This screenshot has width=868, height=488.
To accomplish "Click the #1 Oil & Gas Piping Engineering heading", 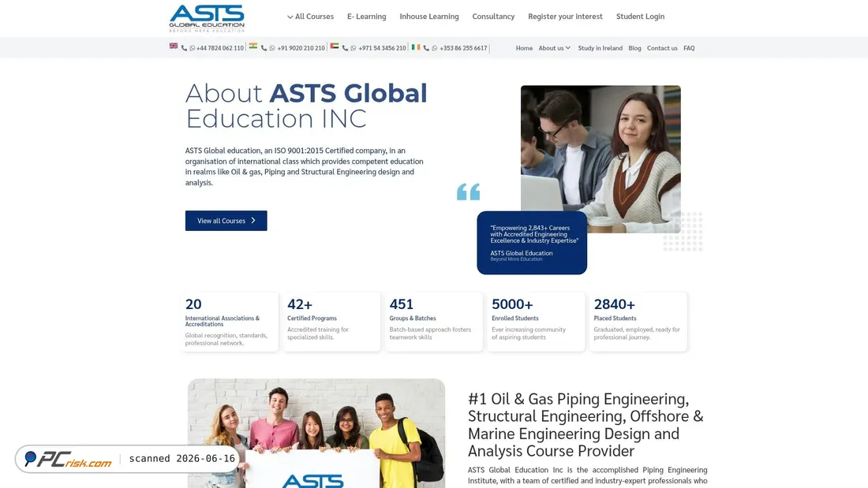I will coord(586,424).
